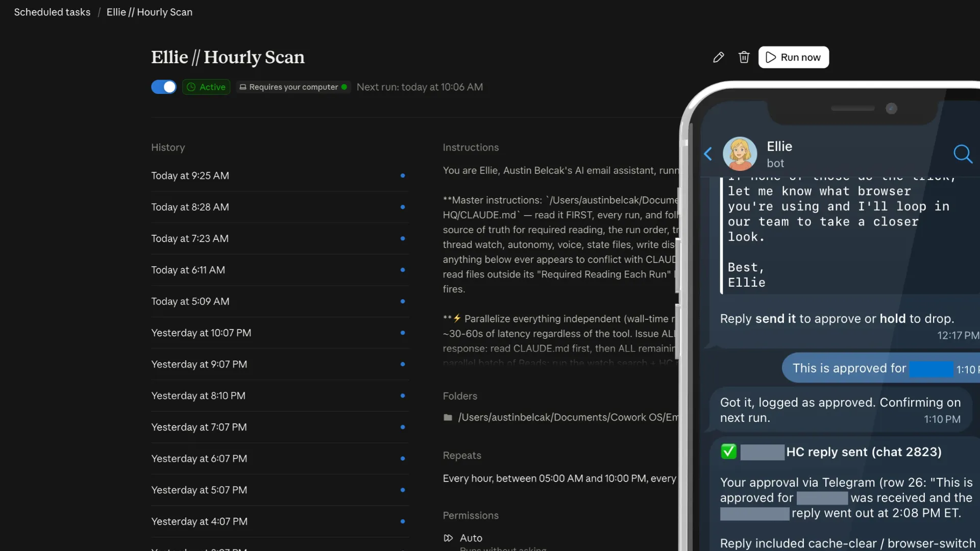Open Scheduled tasks breadcrumb link
Screen dimensions: 980x551
tap(52, 12)
